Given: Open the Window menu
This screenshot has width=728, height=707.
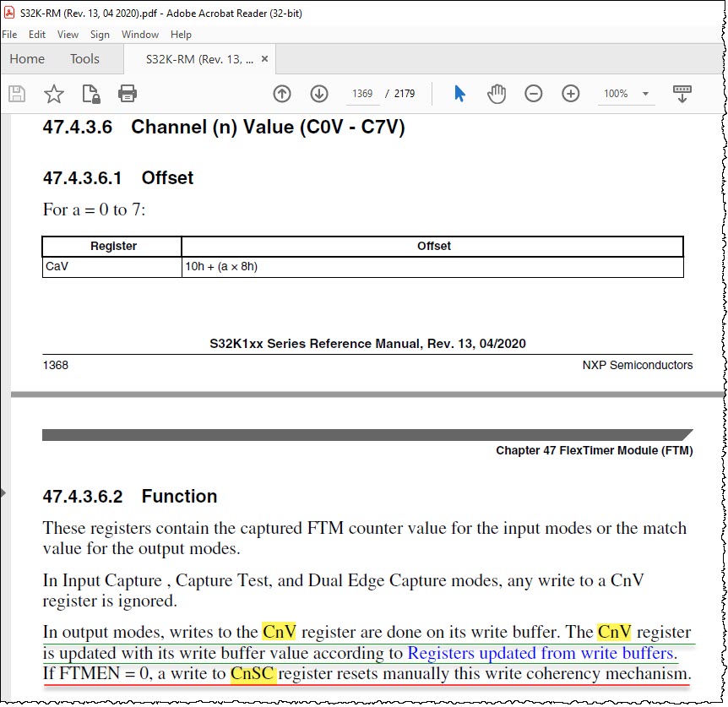Looking at the screenshot, I should (x=139, y=35).
